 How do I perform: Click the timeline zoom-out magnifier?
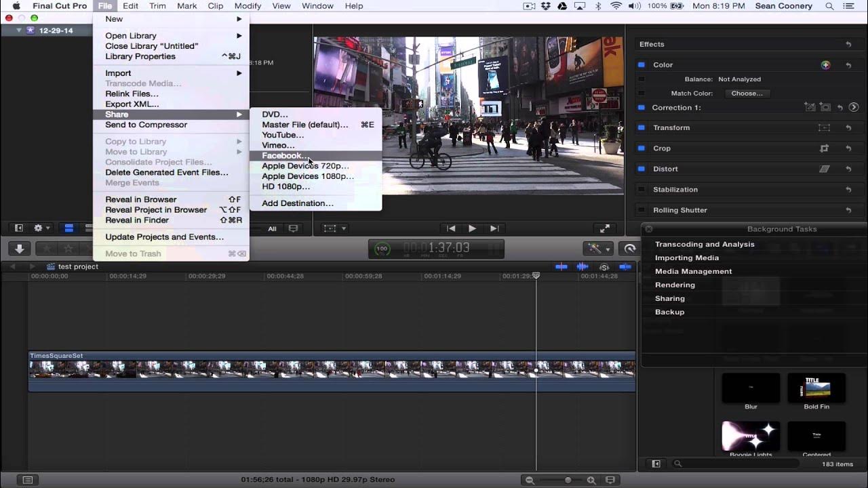coord(530,481)
